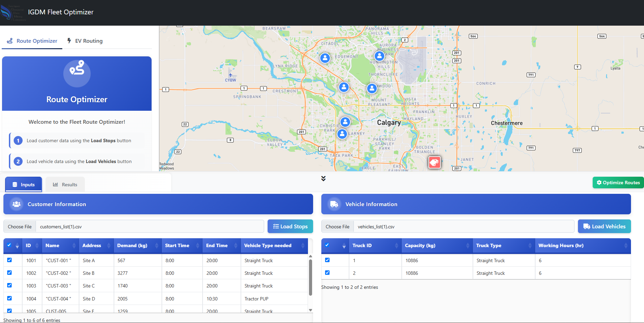Select the customer marker near Huntington Hills
644x323 pixels.
click(379, 56)
